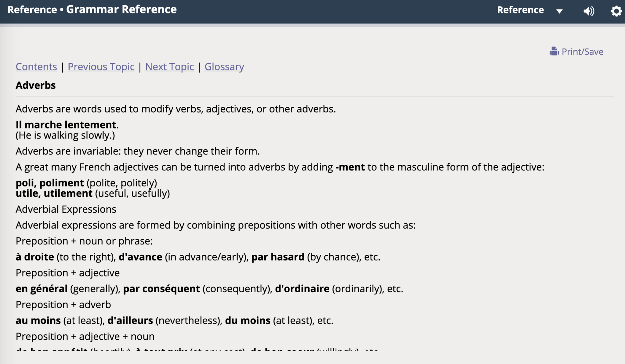Expand the Reference dropdown arrow
Image resolution: width=625 pixels, height=364 pixels.
tap(559, 11)
